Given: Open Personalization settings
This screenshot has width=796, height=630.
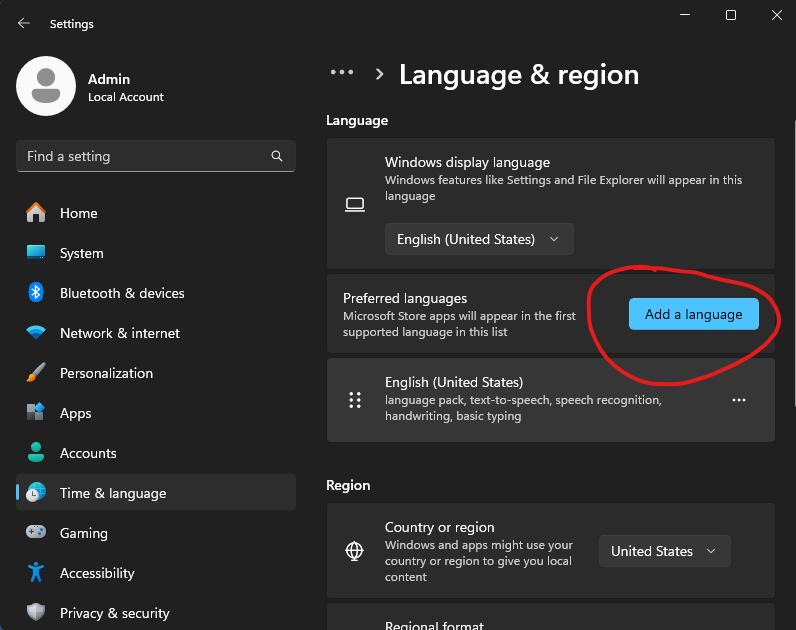Looking at the screenshot, I should (156, 373).
